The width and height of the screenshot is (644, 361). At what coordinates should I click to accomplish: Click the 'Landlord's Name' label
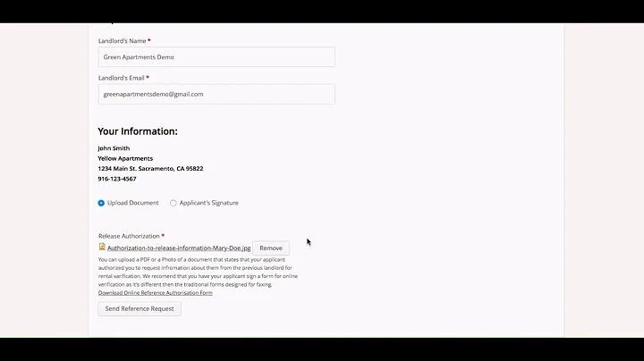[x=122, y=41]
